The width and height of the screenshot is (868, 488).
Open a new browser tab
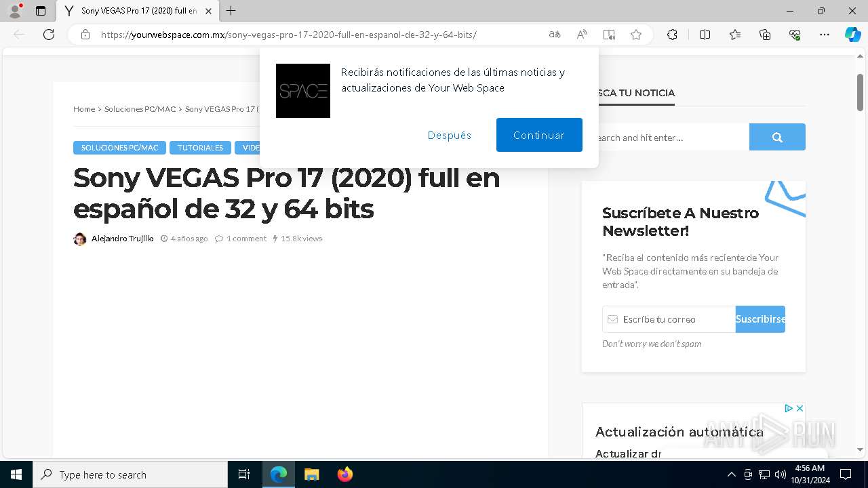(231, 11)
